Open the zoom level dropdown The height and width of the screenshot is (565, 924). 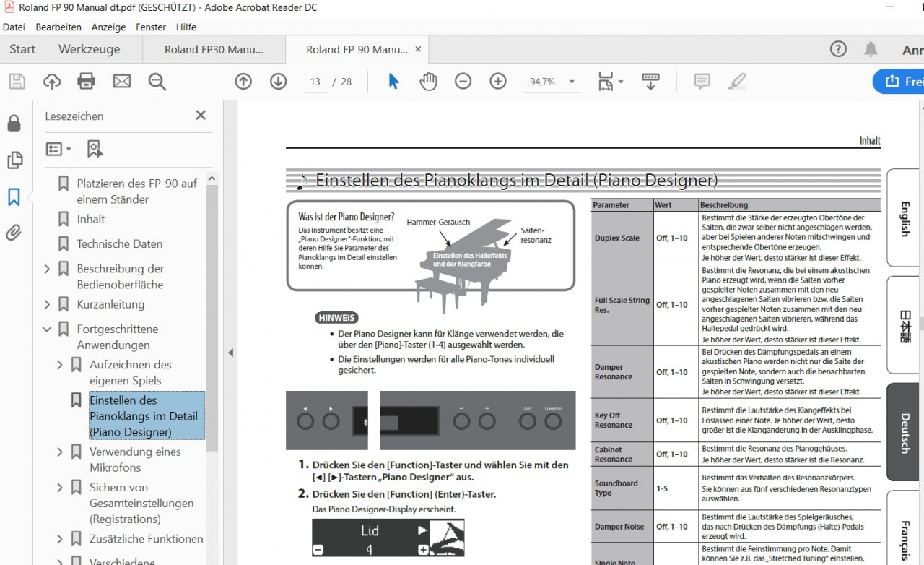click(572, 82)
